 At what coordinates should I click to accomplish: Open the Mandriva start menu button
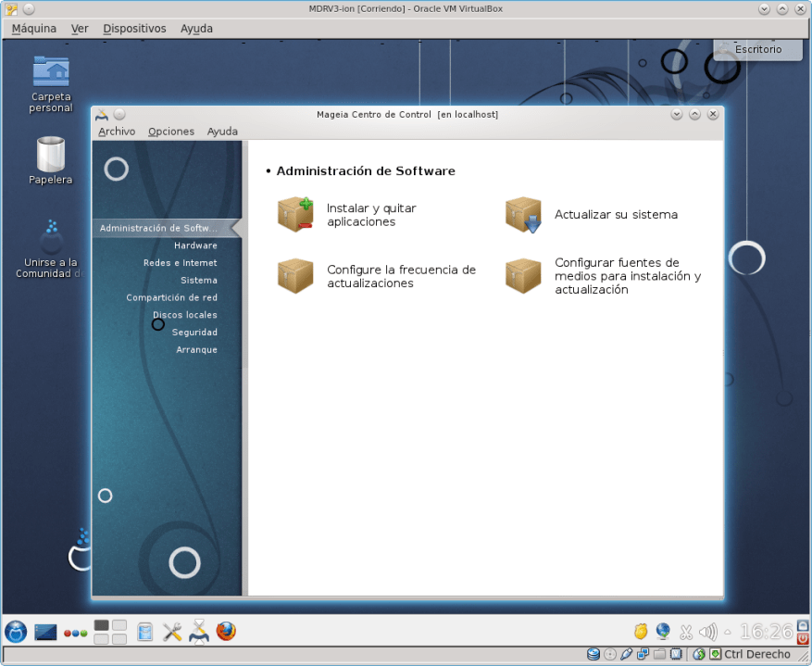pos(16,632)
